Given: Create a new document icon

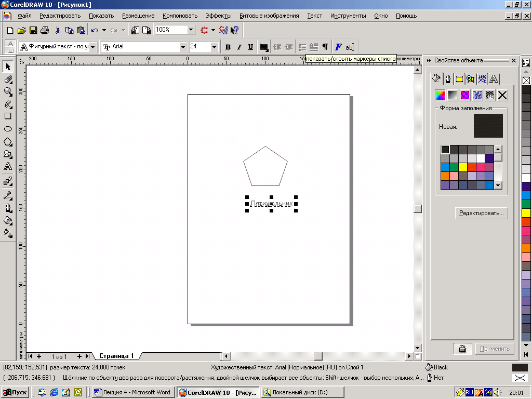Looking at the screenshot, I should [10, 30].
